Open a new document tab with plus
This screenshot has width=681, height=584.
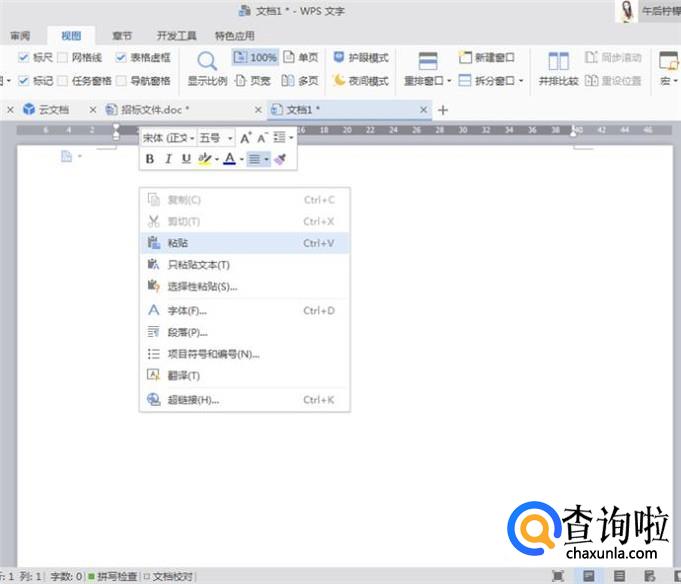(443, 110)
